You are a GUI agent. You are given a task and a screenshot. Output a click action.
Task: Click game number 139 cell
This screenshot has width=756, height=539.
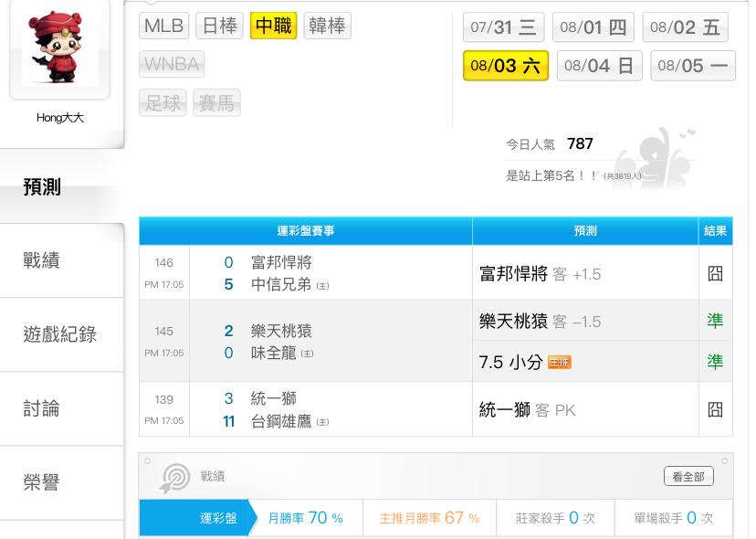[x=164, y=409]
